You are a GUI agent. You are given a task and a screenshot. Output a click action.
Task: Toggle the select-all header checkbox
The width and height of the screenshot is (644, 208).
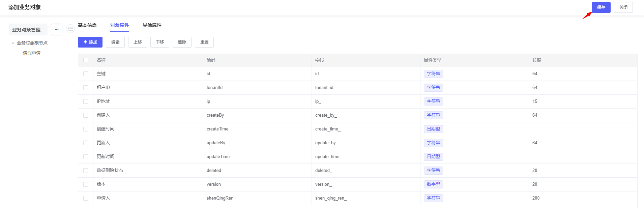(86, 60)
